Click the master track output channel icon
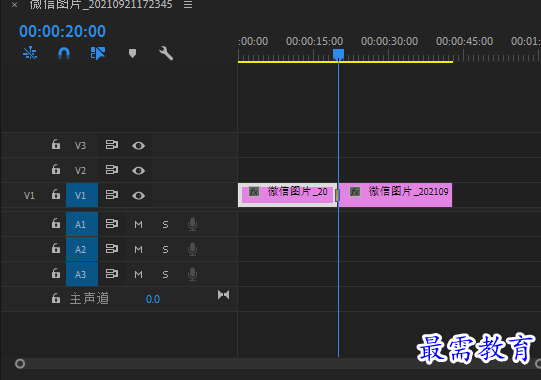The height and width of the screenshot is (380, 541). [x=223, y=295]
